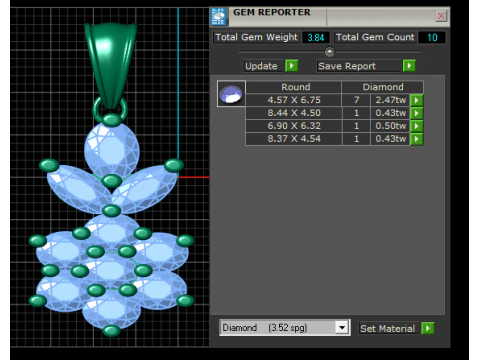The image size is (480, 360).
Task: Click the 2.47tw weight cell
Action: [x=390, y=100]
